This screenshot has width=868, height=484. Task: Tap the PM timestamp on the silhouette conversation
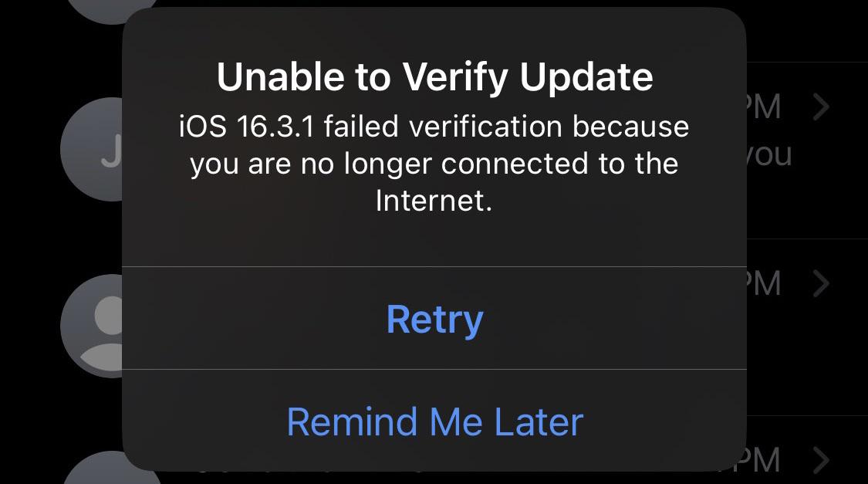pyautogui.click(x=764, y=284)
